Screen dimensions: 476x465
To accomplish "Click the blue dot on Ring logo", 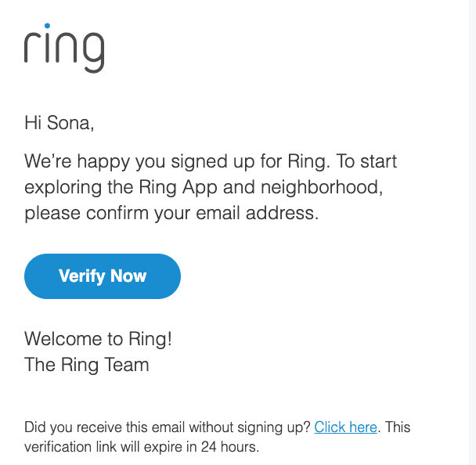I will [46, 27].
